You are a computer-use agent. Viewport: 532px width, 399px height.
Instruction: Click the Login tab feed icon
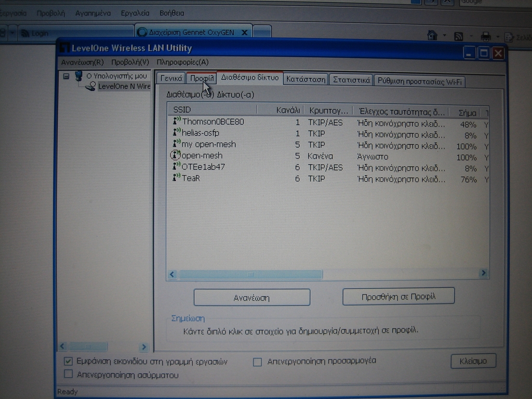pos(25,33)
